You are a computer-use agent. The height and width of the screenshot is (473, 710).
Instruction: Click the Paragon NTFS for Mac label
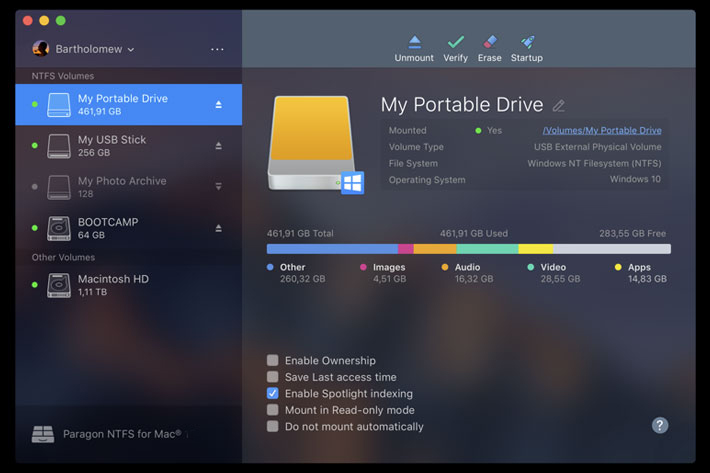click(122, 434)
